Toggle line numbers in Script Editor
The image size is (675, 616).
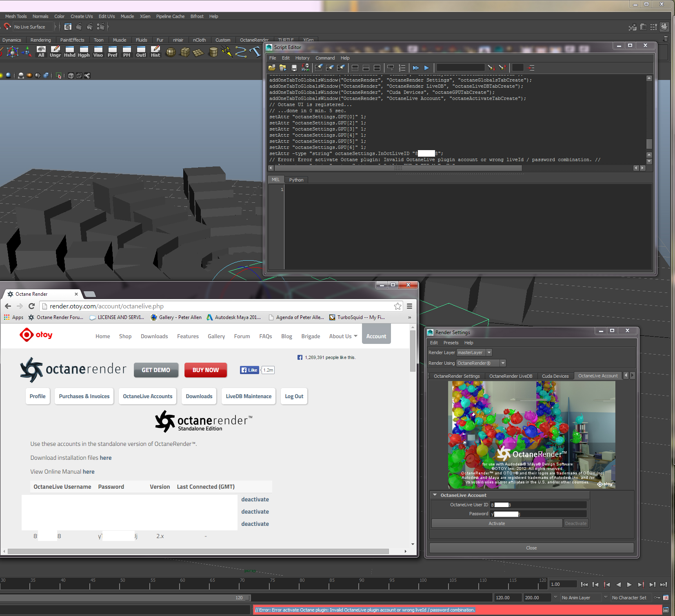coord(402,68)
